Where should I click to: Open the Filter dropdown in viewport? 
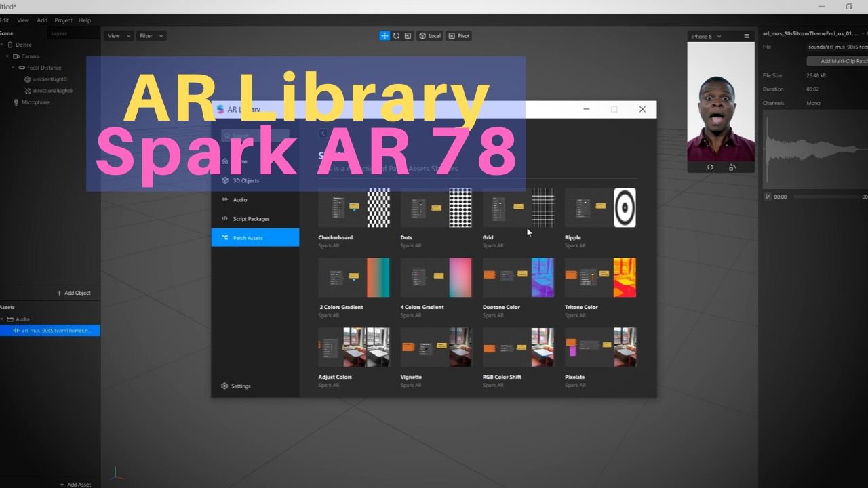(x=151, y=36)
